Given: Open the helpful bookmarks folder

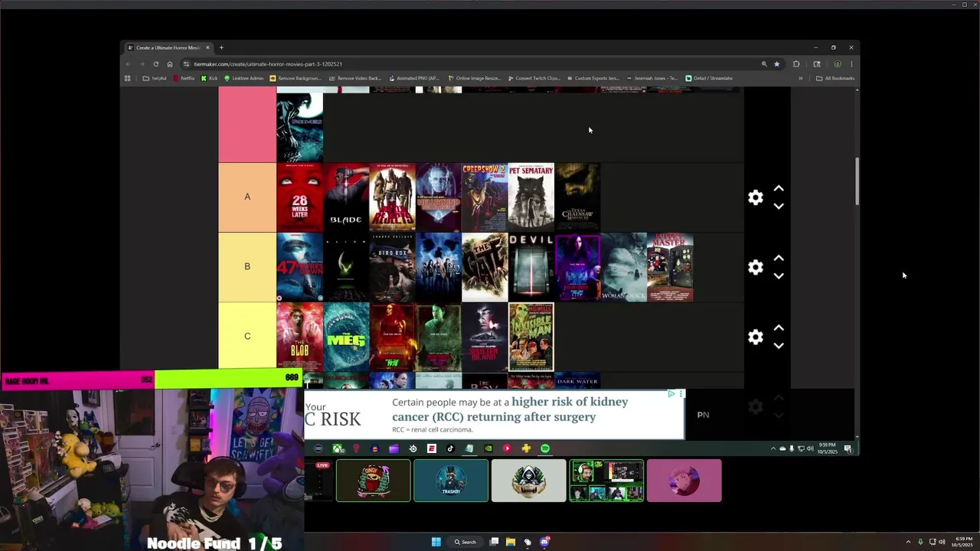Looking at the screenshot, I should point(155,78).
